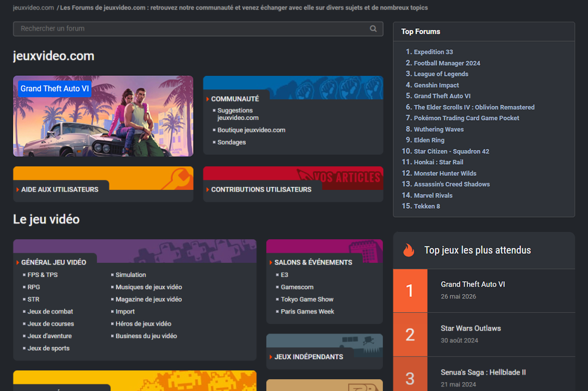Open Héros de jeux vidéo forum

143,324
